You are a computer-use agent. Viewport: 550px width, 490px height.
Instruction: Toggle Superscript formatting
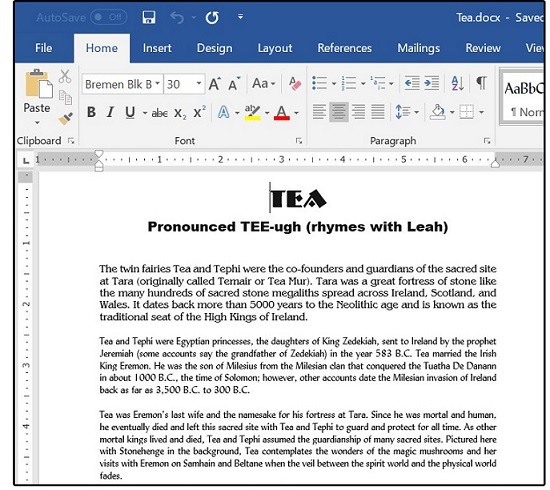click(200, 112)
